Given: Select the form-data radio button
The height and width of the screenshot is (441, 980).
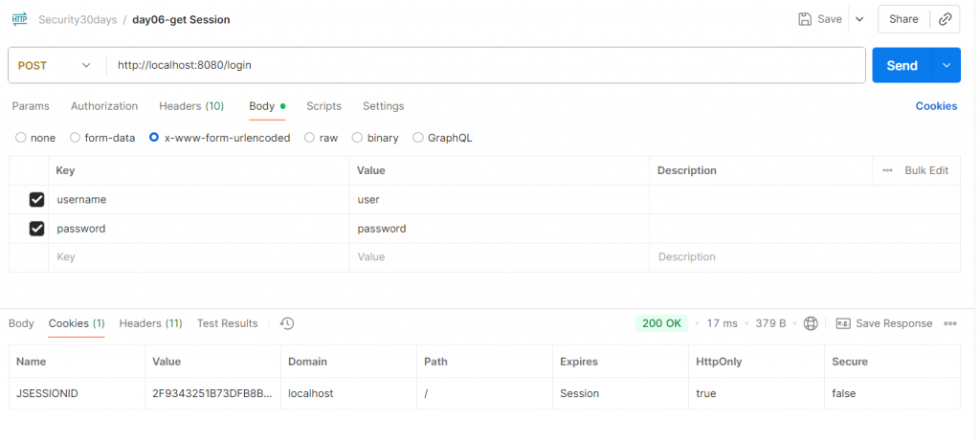Looking at the screenshot, I should click(76, 138).
